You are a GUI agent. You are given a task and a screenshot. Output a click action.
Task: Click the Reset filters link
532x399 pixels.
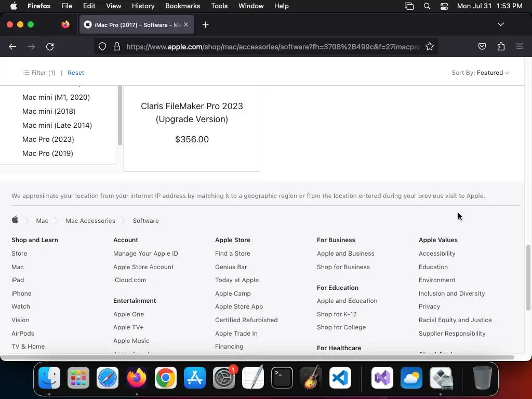[x=76, y=73]
